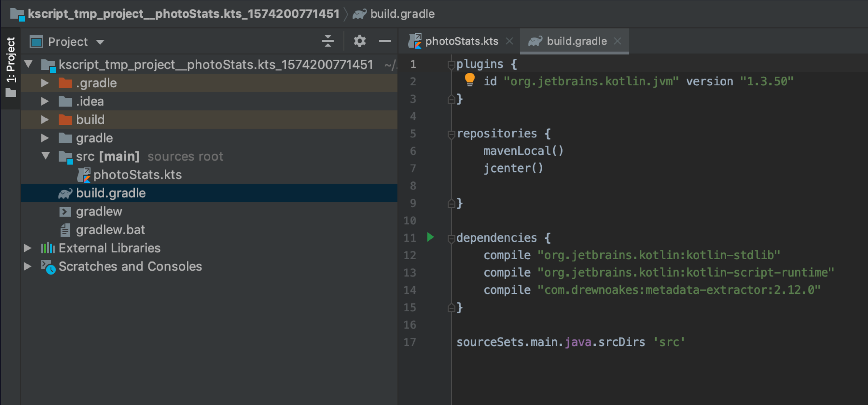868x405 pixels.
Task: Click the Project view window icon in header
Action: [x=36, y=42]
